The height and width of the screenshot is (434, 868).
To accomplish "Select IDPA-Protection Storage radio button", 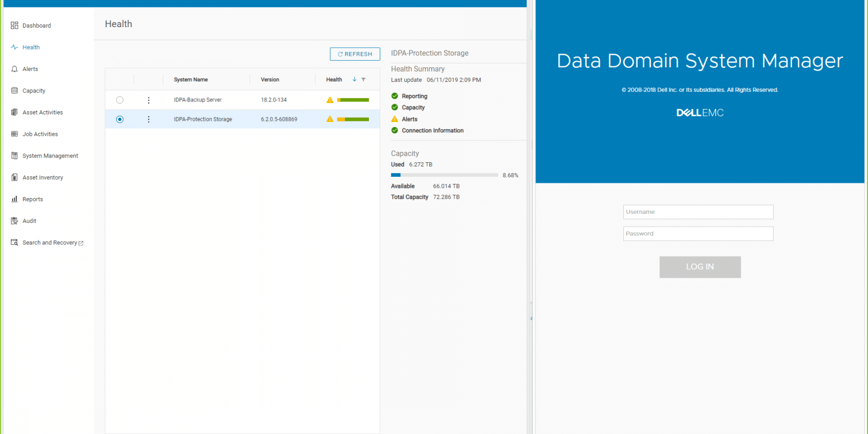I will tap(120, 119).
